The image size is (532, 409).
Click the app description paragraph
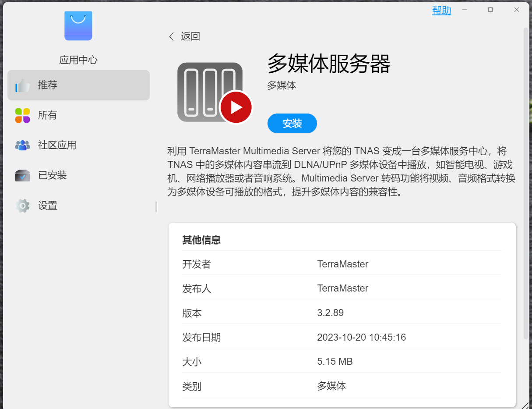pyautogui.click(x=342, y=172)
